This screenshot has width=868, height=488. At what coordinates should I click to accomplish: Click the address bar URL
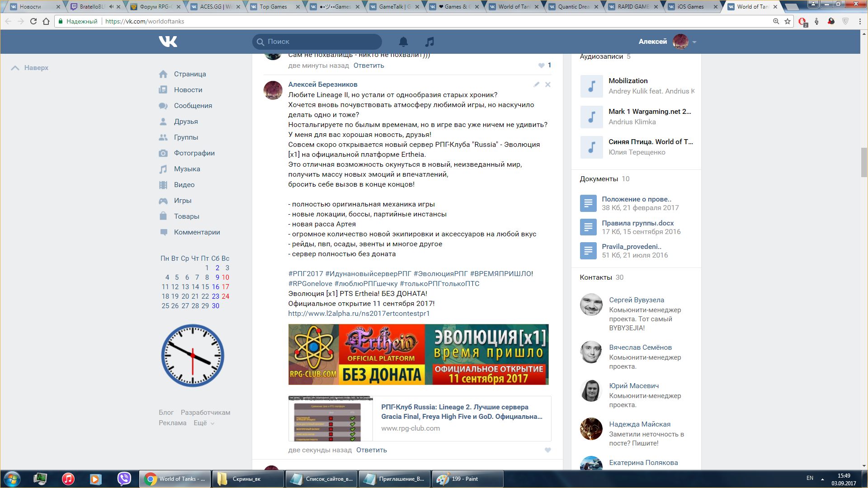[x=145, y=21]
